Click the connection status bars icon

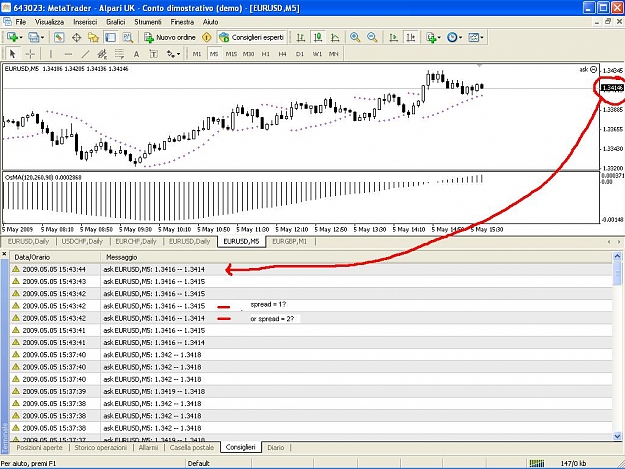(x=537, y=463)
